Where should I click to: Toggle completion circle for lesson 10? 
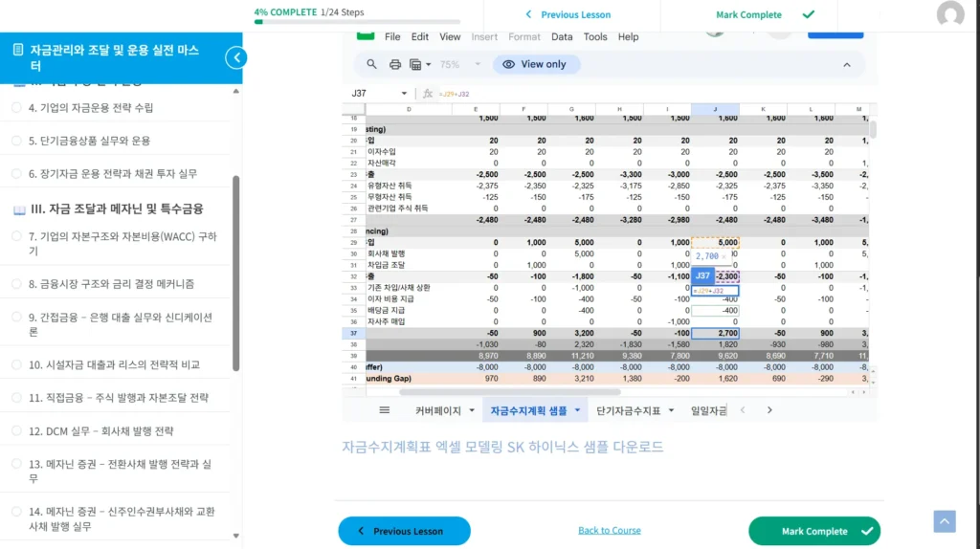pos(16,364)
